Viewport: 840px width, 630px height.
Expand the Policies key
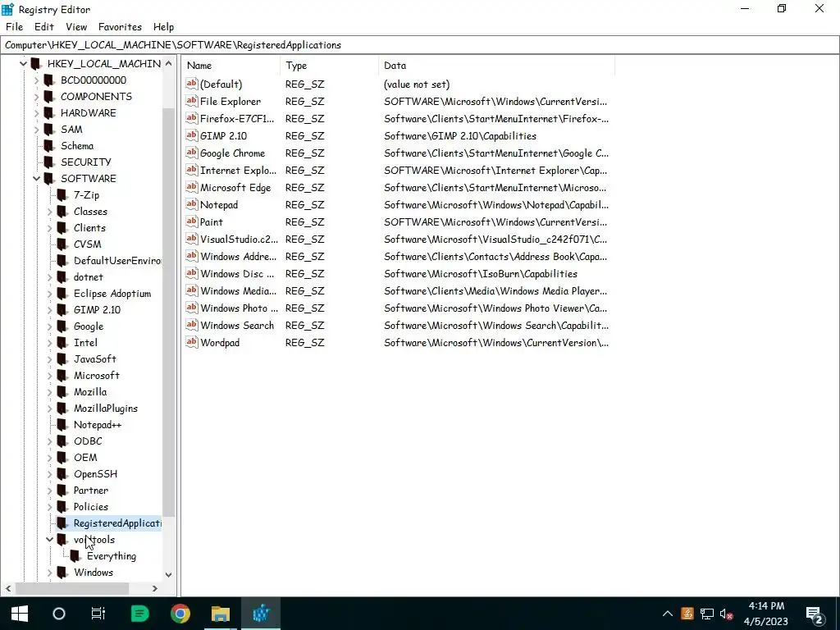(x=49, y=507)
